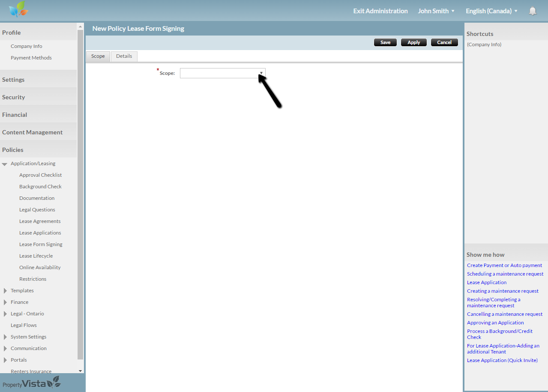Viewport: 548px width, 392px height.
Task: Click the Exit Administration link
Action: tap(380, 11)
